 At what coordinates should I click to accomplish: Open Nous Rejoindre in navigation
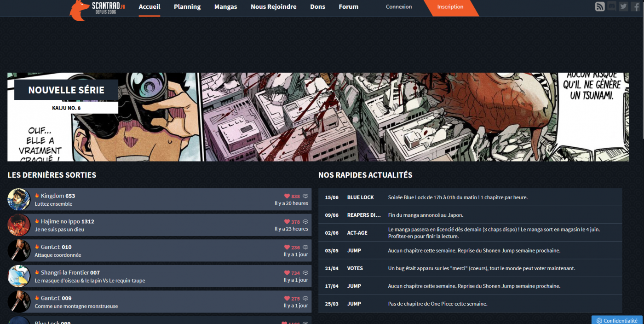[274, 7]
